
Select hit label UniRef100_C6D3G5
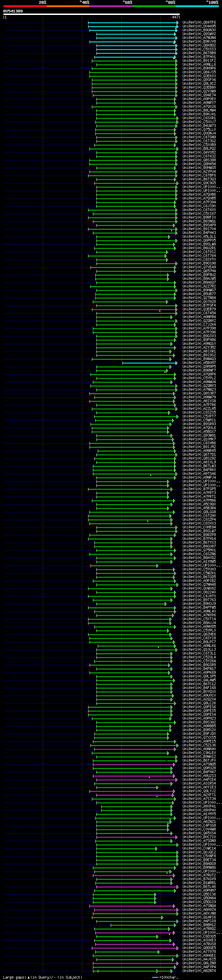[199, 936]
